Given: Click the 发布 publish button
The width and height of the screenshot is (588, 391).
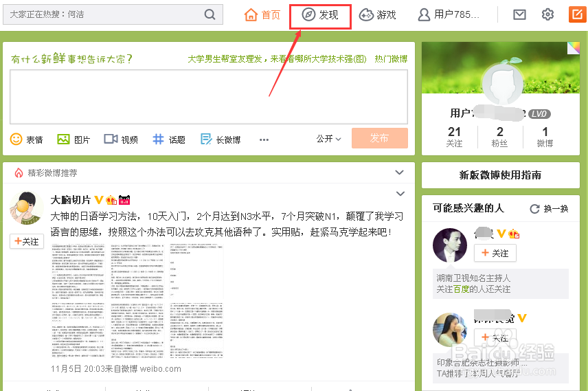Looking at the screenshot, I should 379,138.
